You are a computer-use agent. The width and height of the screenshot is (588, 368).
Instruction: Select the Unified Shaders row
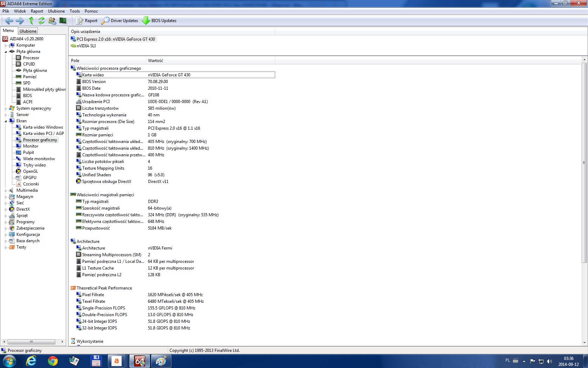click(x=175, y=175)
